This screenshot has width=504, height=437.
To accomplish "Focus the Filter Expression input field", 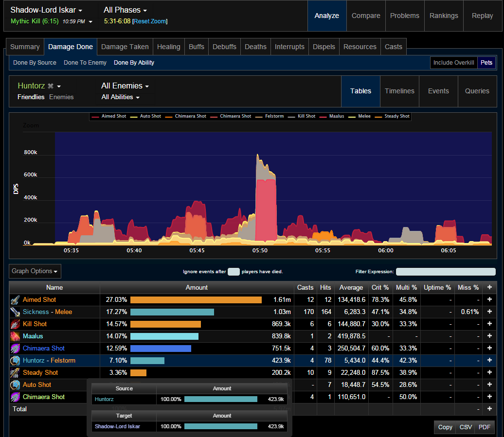I will [x=446, y=272].
